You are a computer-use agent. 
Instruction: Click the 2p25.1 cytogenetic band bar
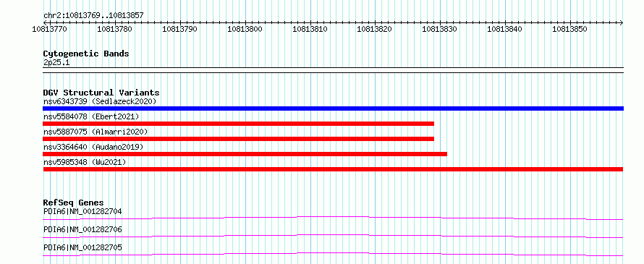tap(333, 70)
